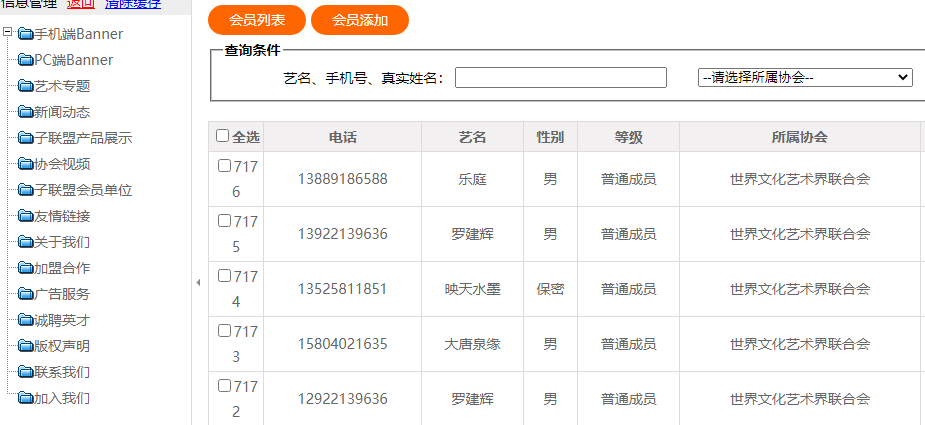The width and height of the screenshot is (925, 425).
Task: Open 加入我们 tree entry
Action: click(62, 398)
